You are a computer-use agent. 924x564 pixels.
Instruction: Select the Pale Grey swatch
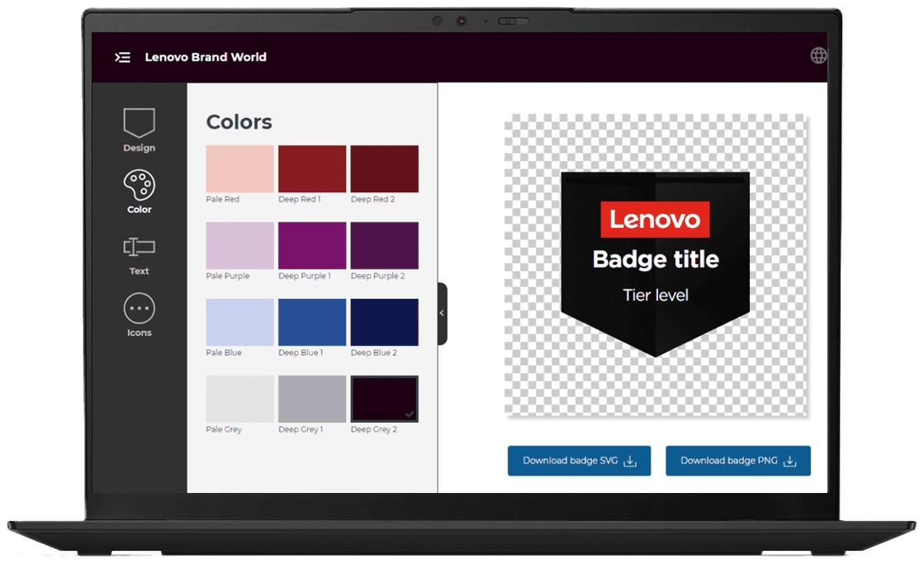tap(239, 399)
